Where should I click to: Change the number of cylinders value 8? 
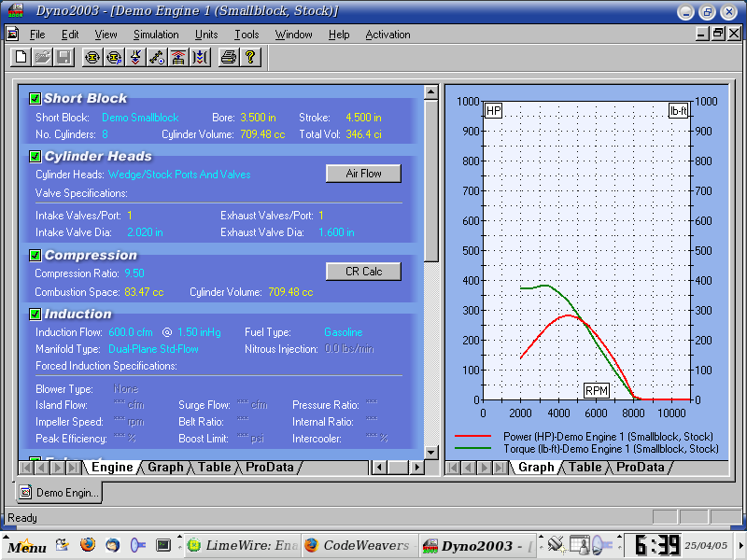(105, 134)
